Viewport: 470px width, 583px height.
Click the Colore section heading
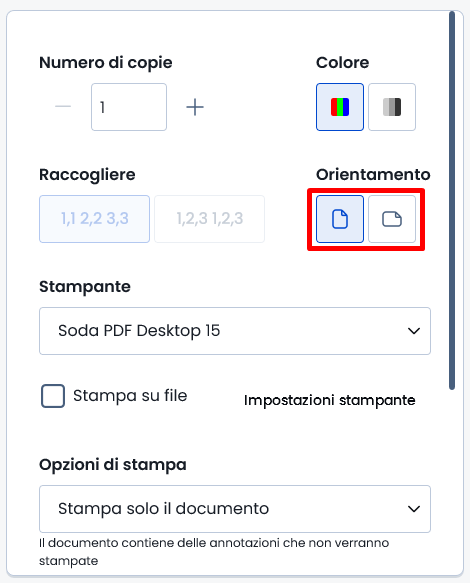pyautogui.click(x=342, y=63)
